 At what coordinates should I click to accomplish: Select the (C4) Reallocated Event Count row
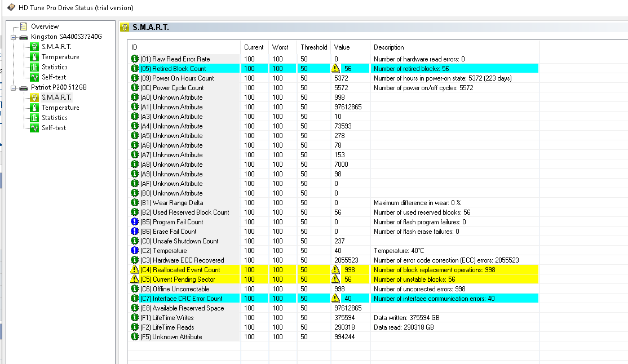click(334, 269)
